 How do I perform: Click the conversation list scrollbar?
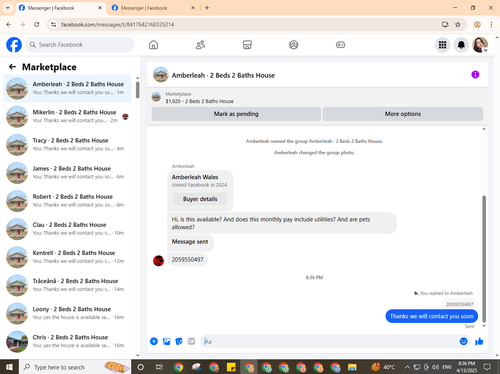138,90
